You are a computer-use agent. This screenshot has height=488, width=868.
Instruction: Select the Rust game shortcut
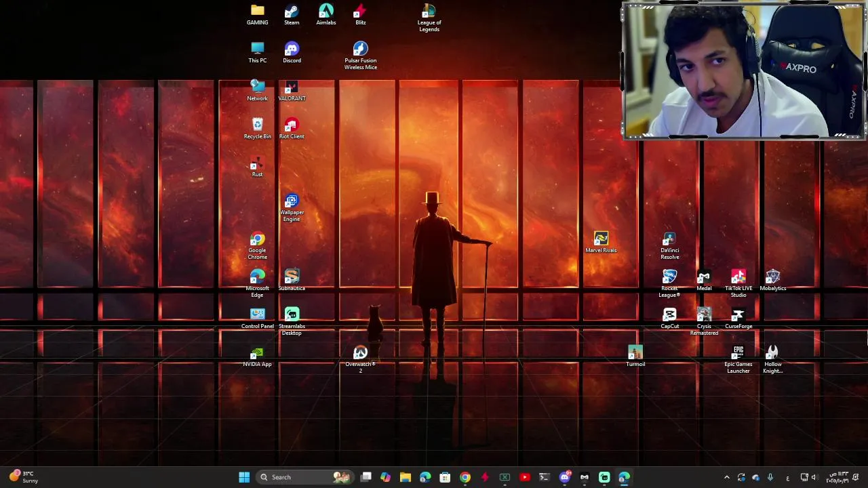coord(257,167)
